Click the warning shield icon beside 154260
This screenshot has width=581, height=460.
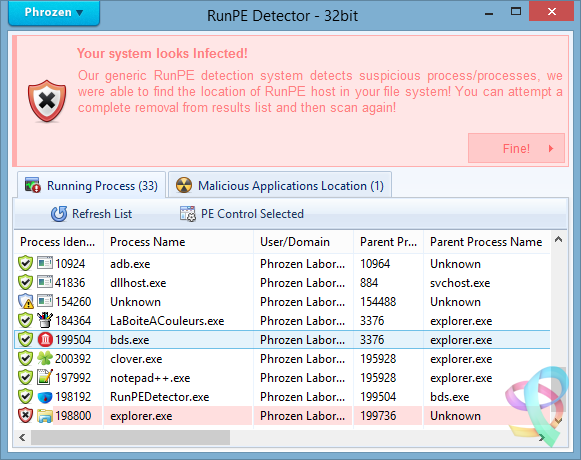click(x=26, y=301)
